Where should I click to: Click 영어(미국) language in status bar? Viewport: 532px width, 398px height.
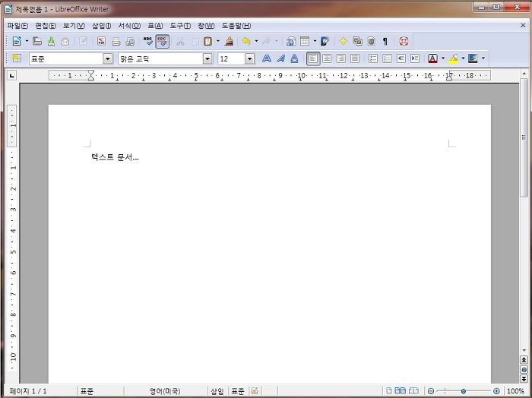coord(165,391)
